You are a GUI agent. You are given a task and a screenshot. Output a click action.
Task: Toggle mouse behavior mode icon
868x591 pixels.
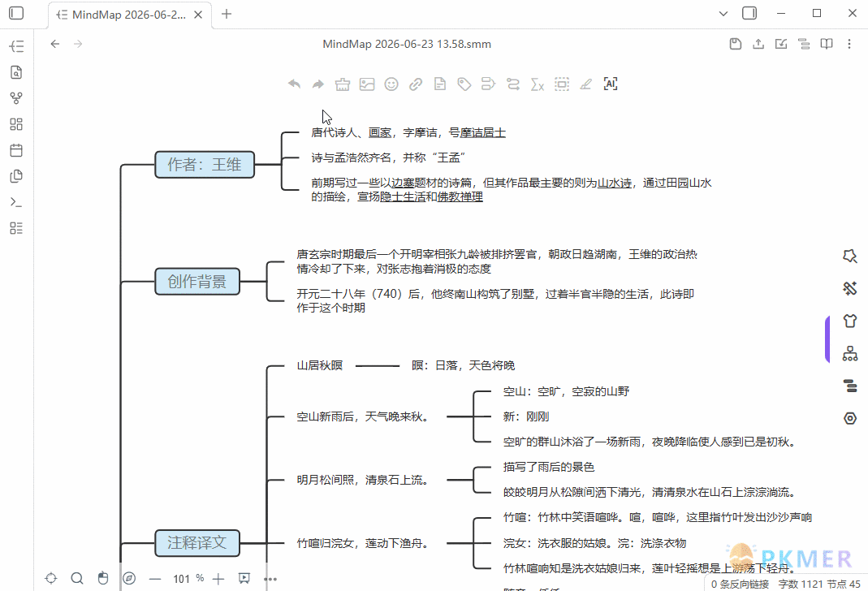click(x=103, y=578)
